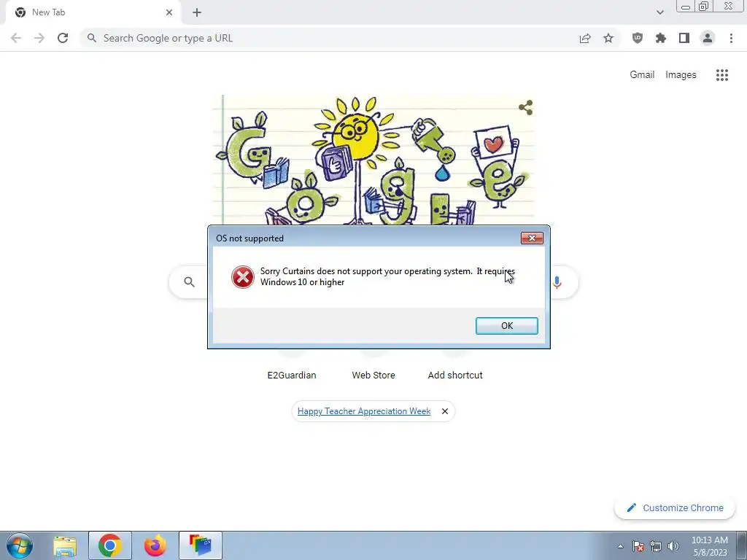The width and height of the screenshot is (747, 560).
Task: Open the Chrome profile avatar
Action: 708,38
